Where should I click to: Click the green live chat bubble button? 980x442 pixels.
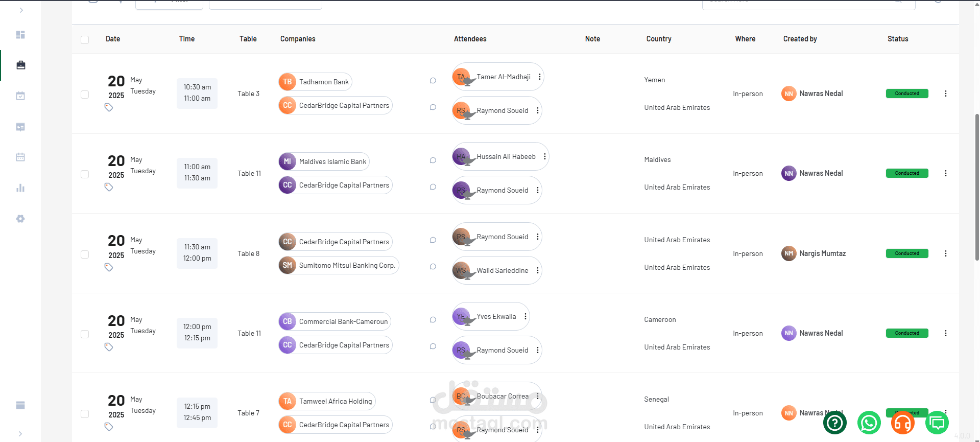pyautogui.click(x=937, y=423)
